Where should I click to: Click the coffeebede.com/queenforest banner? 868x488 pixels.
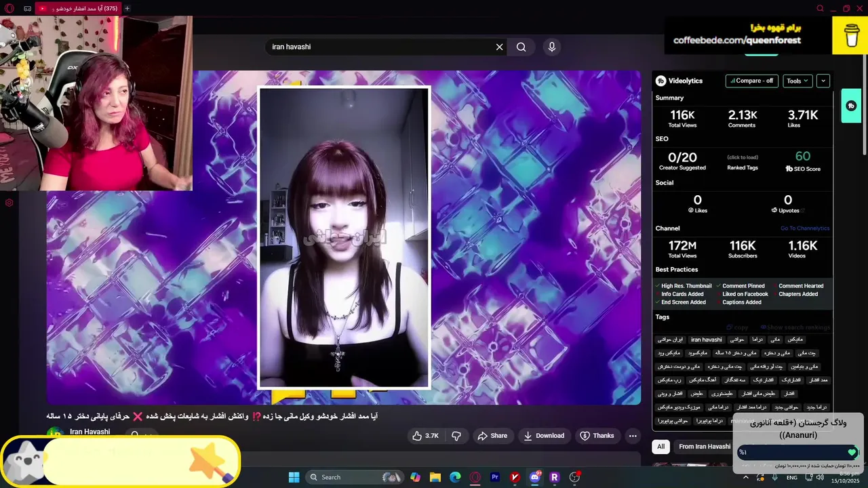[737, 40]
